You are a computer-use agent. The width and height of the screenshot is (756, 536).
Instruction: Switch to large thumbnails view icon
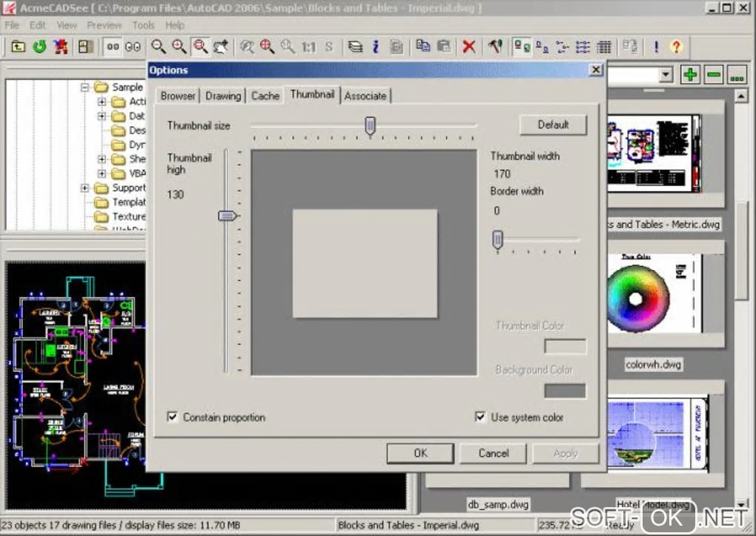pos(522,47)
